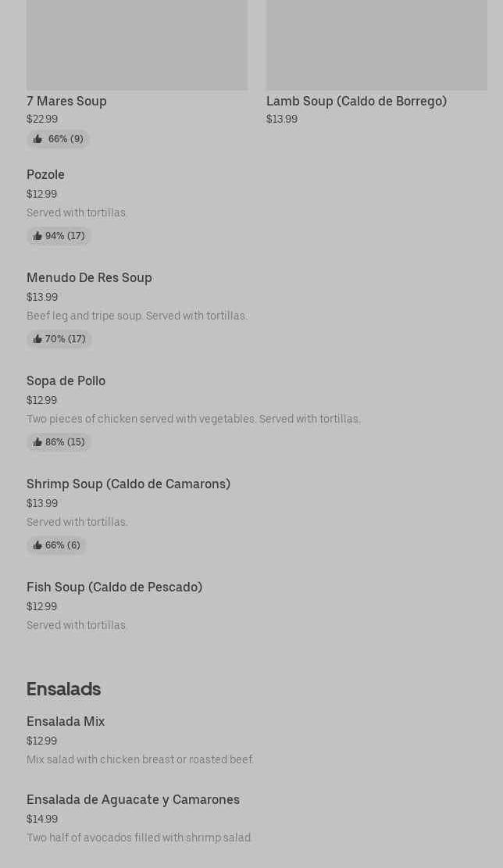Select the Ensalada Mix item
The image size is (503, 868).
[66, 721]
